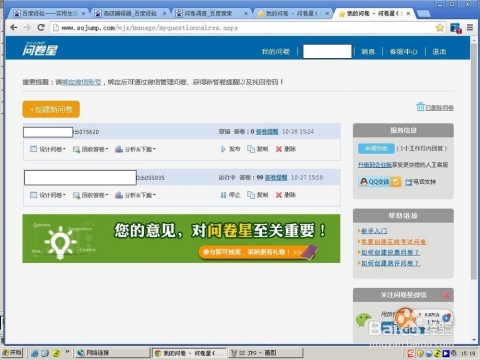The width and height of the screenshot is (480, 360).
Task: Click the address bar URL field
Action: 247,28
